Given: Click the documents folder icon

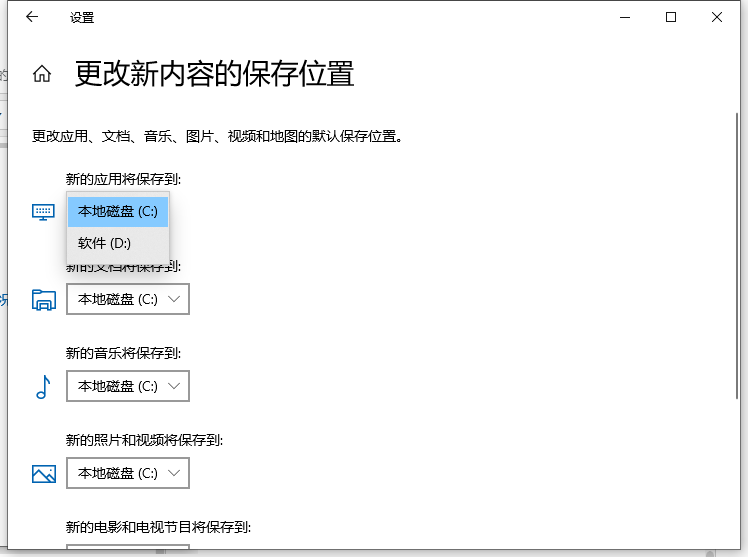Looking at the screenshot, I should click(x=43, y=299).
